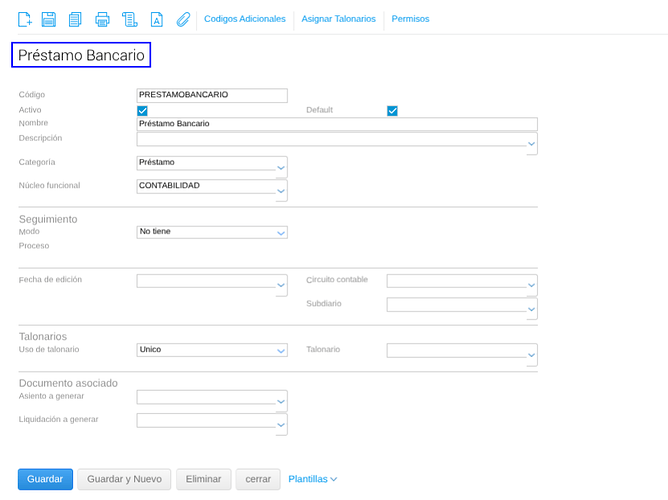
Task: Uncheck the Activo checkbox
Action: click(142, 110)
